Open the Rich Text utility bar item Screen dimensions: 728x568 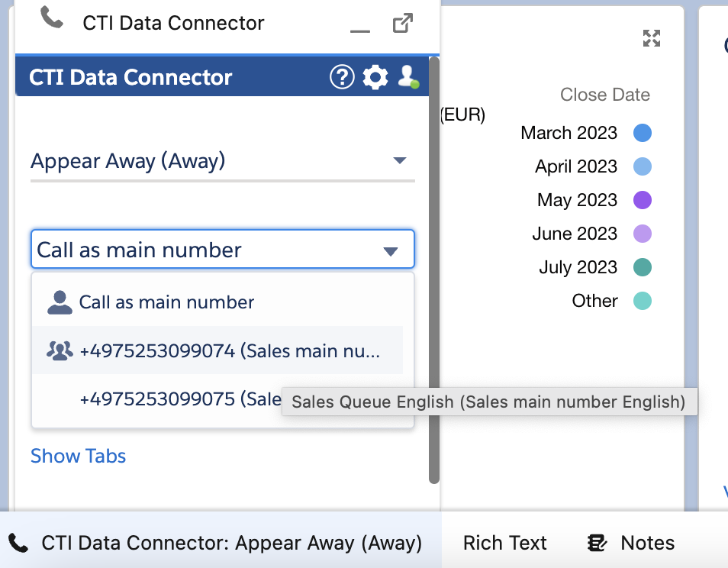[x=504, y=543]
